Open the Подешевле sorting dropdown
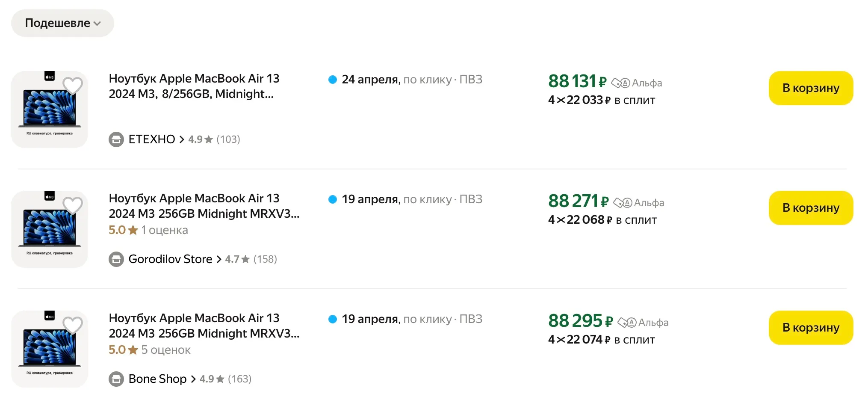 (x=62, y=23)
